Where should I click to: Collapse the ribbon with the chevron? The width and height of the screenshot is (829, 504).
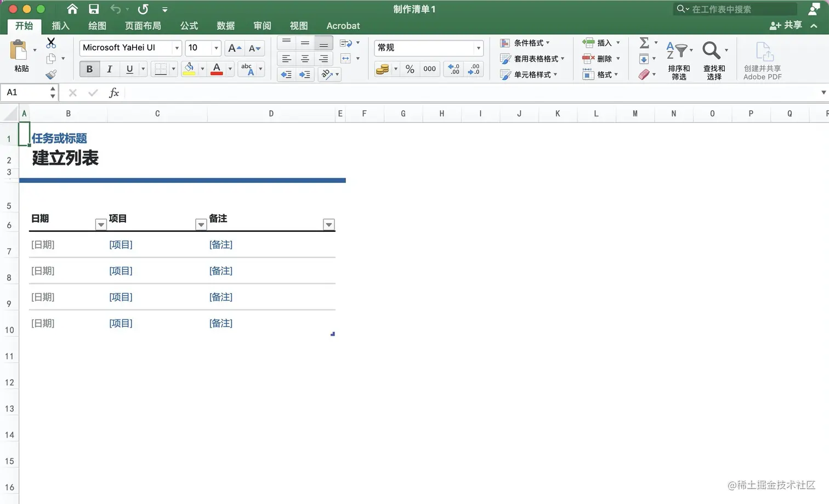814,26
